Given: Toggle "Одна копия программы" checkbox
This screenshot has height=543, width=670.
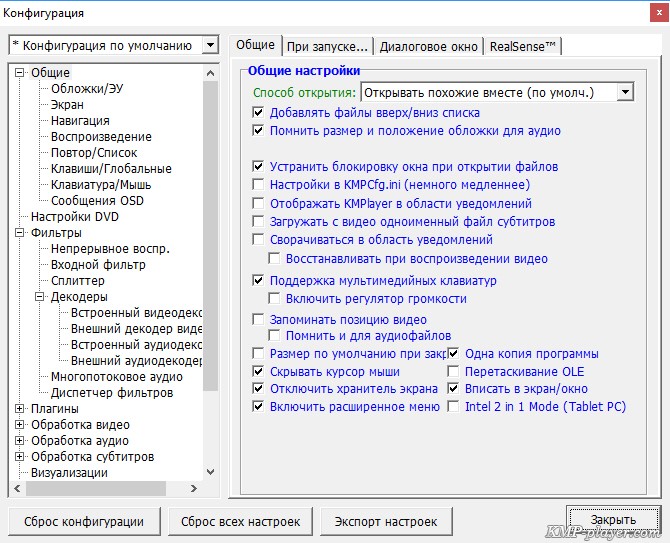Looking at the screenshot, I should pyautogui.click(x=453, y=354).
